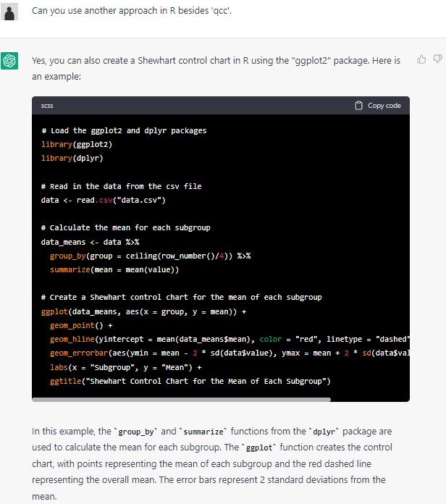The height and width of the screenshot is (504, 446).
Task: Click the group_by ceiling(row_number) code line
Action: click(x=150, y=256)
